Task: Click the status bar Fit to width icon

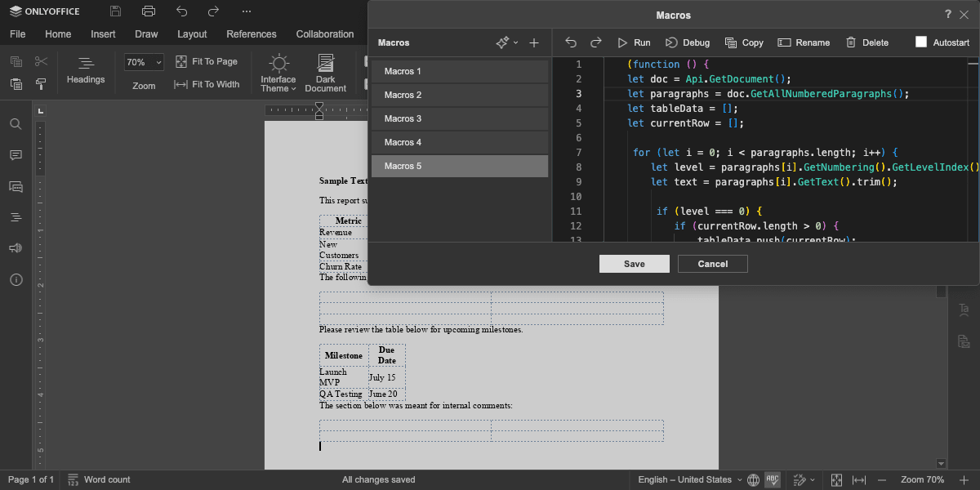Action: click(x=859, y=479)
